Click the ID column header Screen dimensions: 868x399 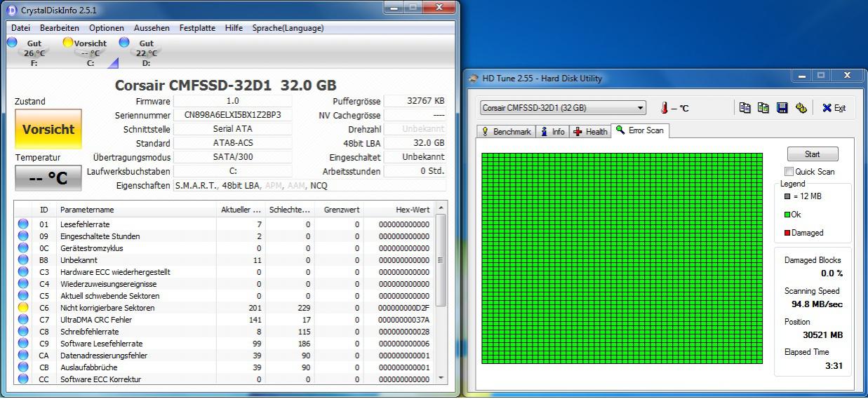point(44,210)
